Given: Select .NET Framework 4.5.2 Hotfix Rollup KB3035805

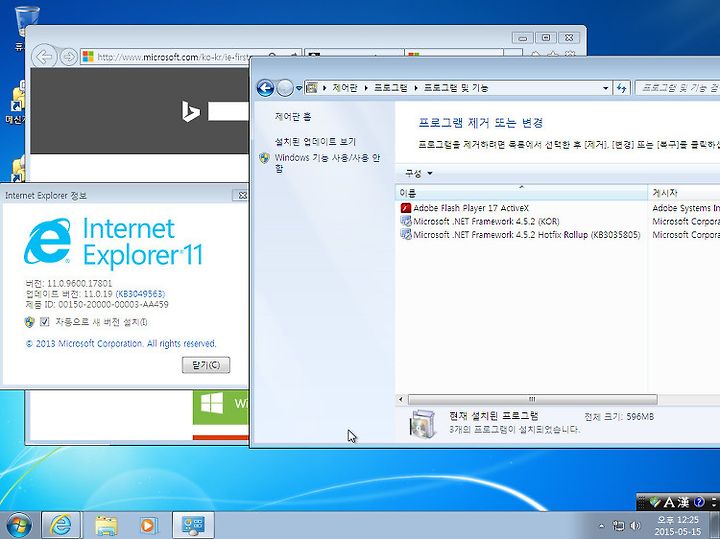Looking at the screenshot, I should [x=557, y=235].
